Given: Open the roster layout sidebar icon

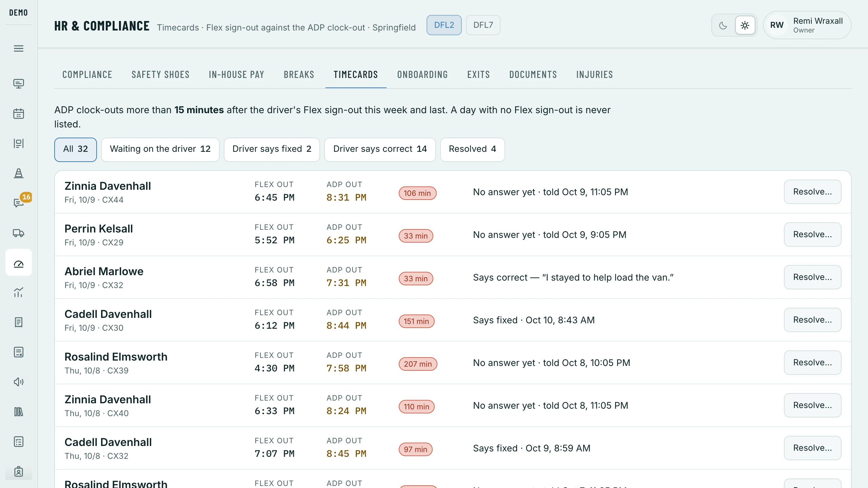Looking at the screenshot, I should point(19,143).
